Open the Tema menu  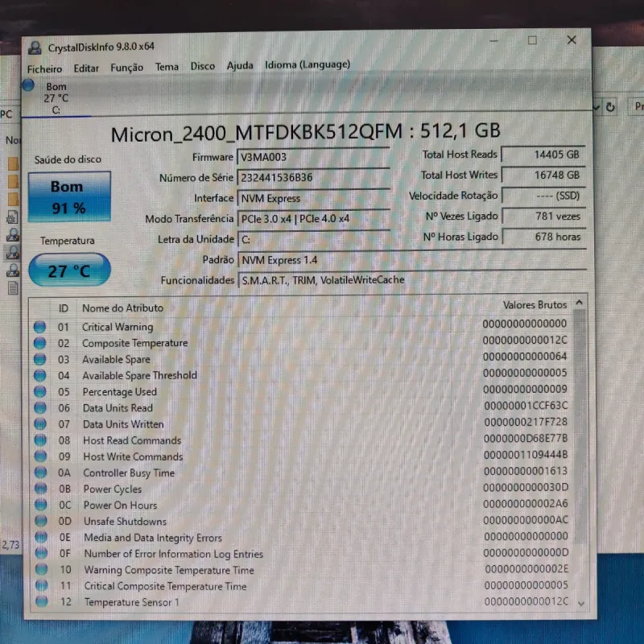[x=167, y=67]
